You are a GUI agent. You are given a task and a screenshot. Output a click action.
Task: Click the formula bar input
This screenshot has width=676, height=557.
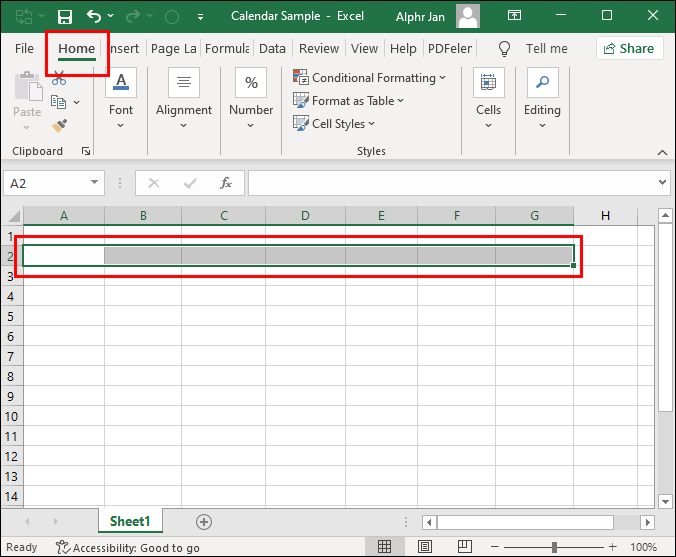click(x=452, y=183)
